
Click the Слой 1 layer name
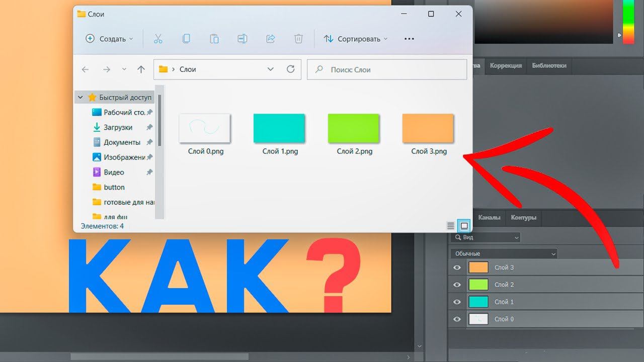pos(504,302)
